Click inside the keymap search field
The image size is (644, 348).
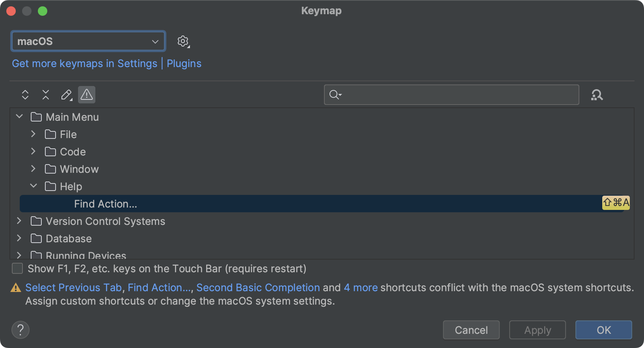(x=457, y=95)
